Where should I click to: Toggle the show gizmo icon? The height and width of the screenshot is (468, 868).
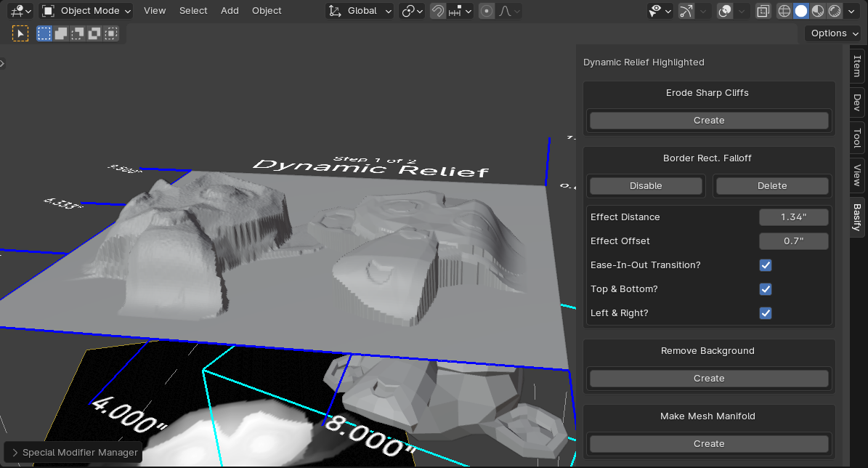[x=686, y=11]
